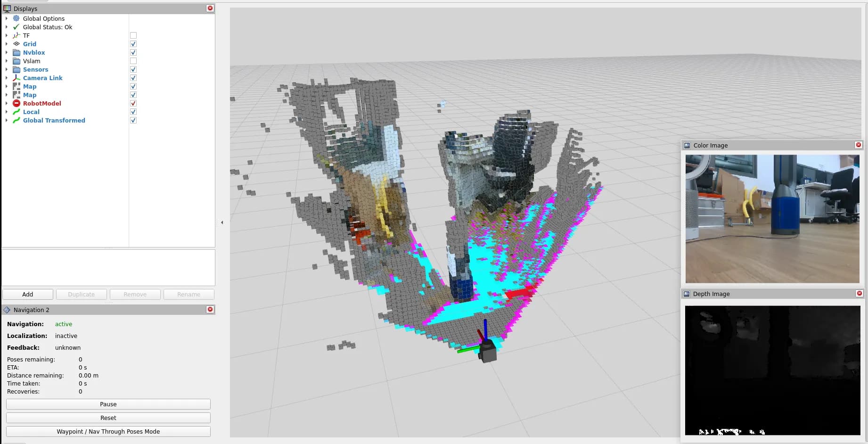The image size is (868, 444).
Task: Click the Navigation 'active' status text
Action: [x=64, y=324]
